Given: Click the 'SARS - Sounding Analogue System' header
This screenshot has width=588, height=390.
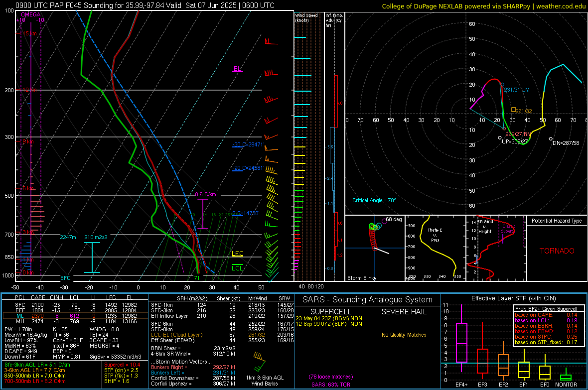Looking at the screenshot, I should pos(368,300).
